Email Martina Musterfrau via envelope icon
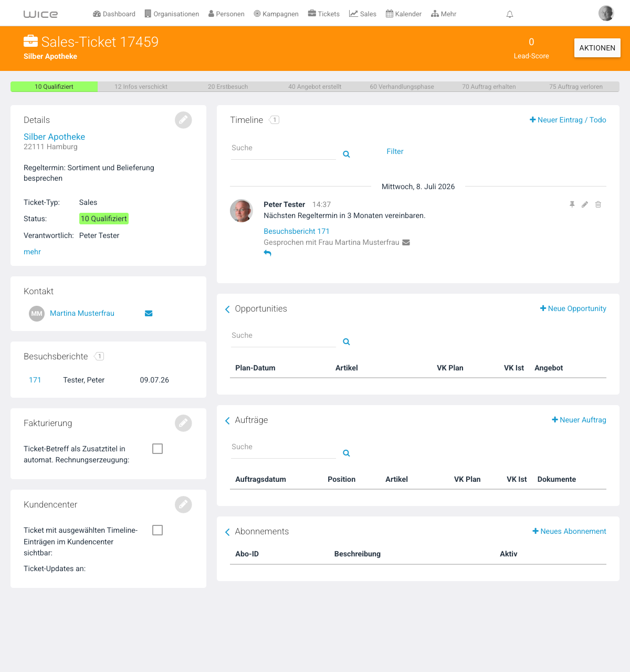 point(149,313)
